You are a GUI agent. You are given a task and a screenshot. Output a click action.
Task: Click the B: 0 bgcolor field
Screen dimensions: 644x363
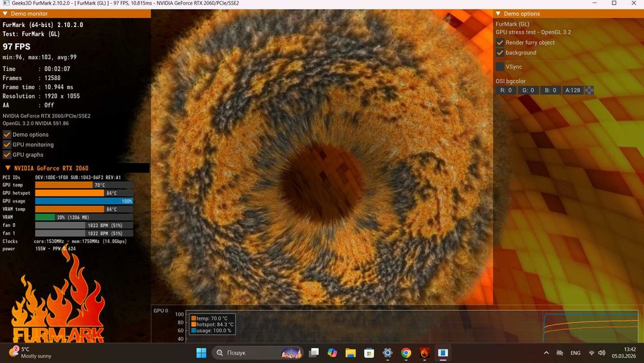[x=551, y=90]
